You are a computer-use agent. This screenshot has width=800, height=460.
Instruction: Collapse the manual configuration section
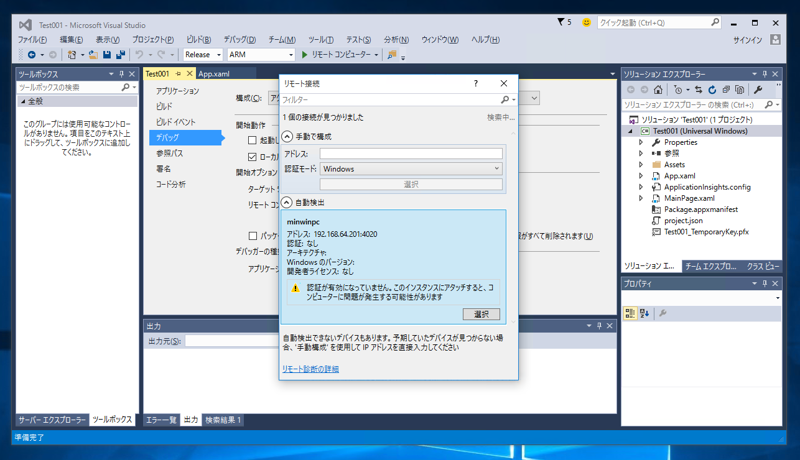(x=287, y=136)
